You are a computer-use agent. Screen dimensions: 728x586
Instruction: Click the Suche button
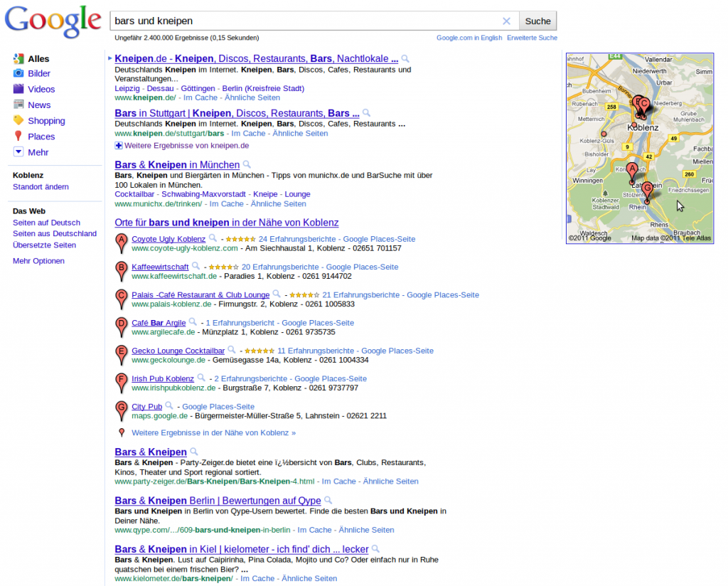point(537,21)
